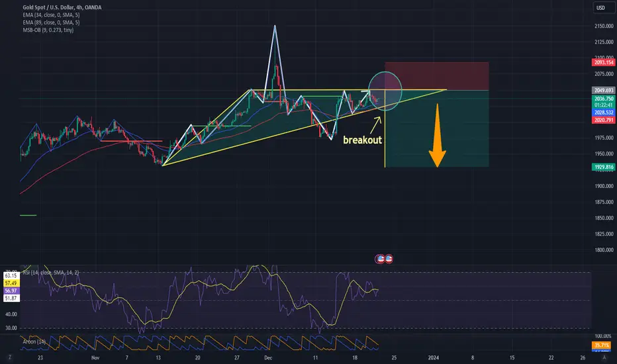Select the breakout text annotation
617x364 pixels.
coord(362,140)
